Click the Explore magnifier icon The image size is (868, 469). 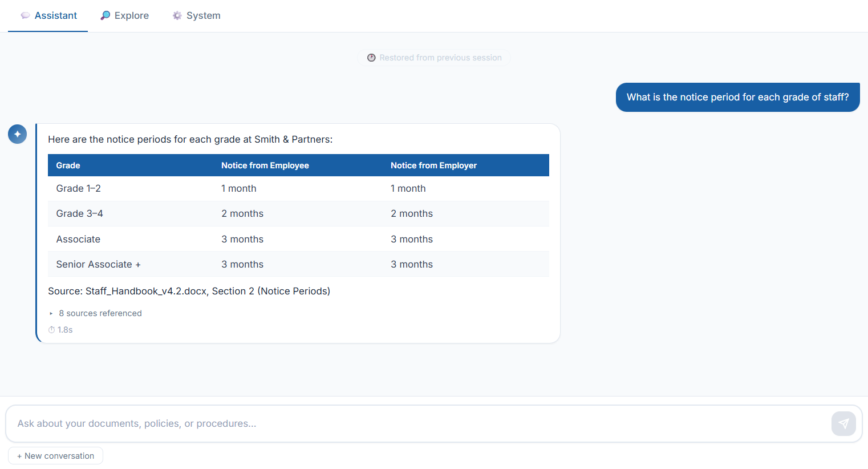click(105, 15)
